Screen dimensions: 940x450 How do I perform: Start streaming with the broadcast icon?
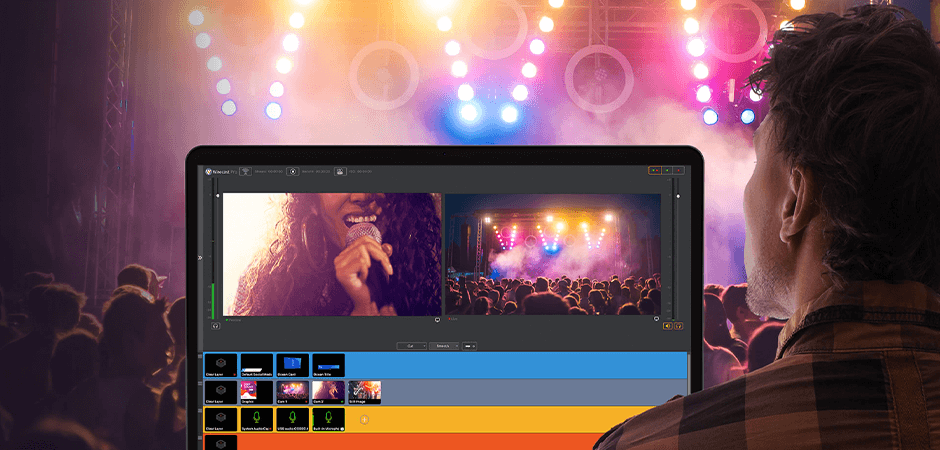tap(246, 171)
